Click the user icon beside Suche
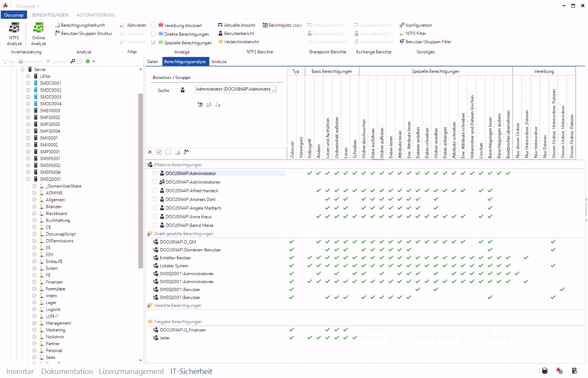The image size is (588, 378). [x=182, y=90]
